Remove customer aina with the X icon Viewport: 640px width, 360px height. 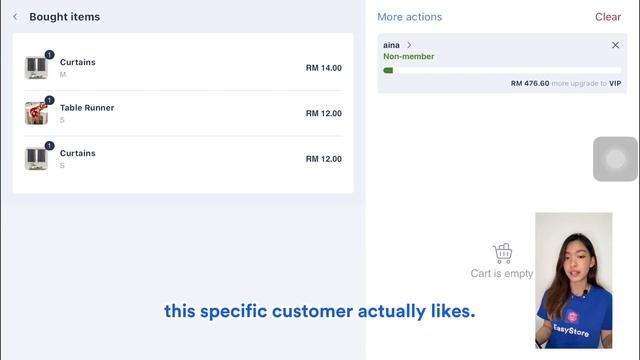(615, 45)
